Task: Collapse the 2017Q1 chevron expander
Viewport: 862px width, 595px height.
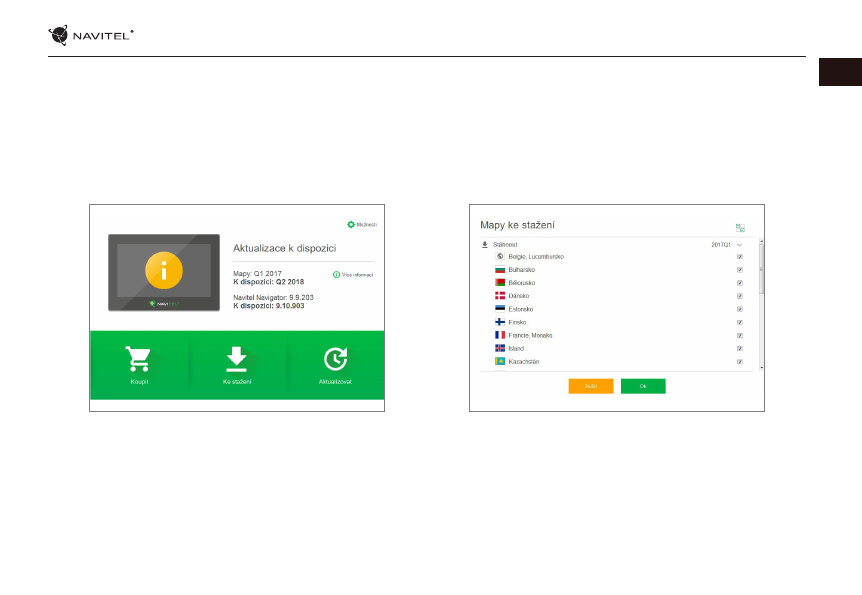Action: pos(740,244)
